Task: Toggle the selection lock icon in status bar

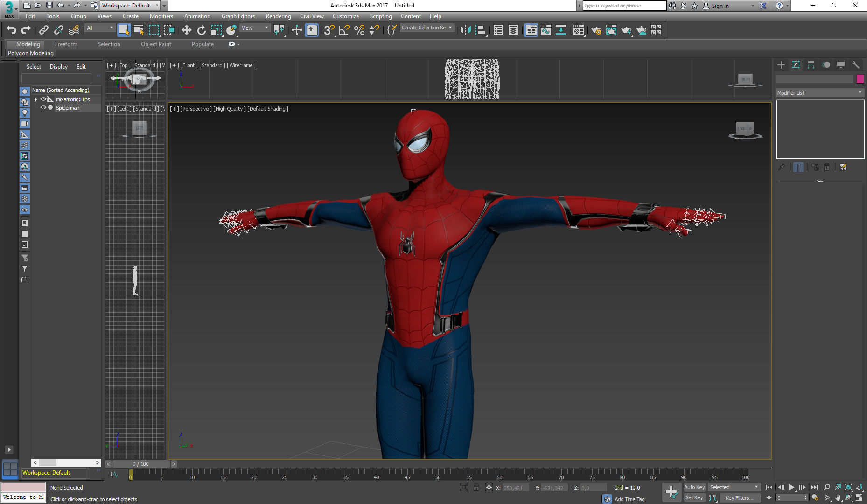Action: click(476, 487)
